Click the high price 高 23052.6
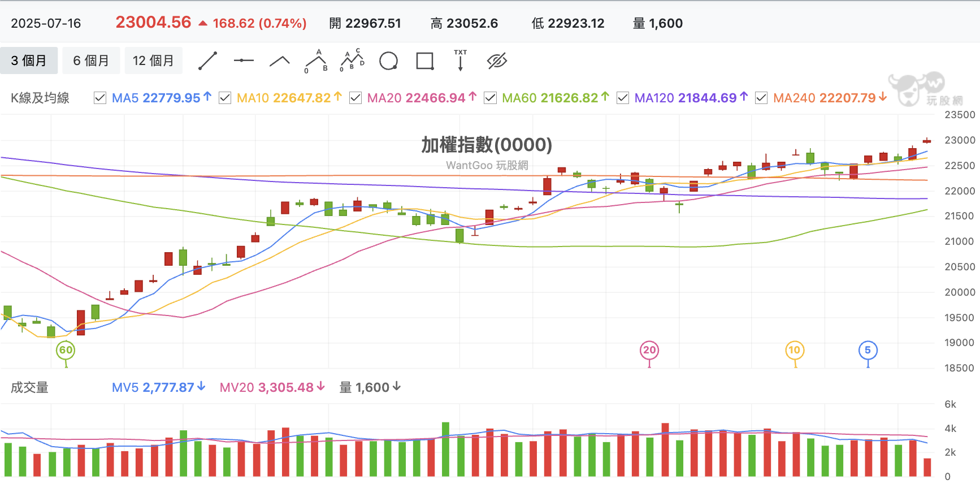The image size is (980, 484). click(464, 23)
